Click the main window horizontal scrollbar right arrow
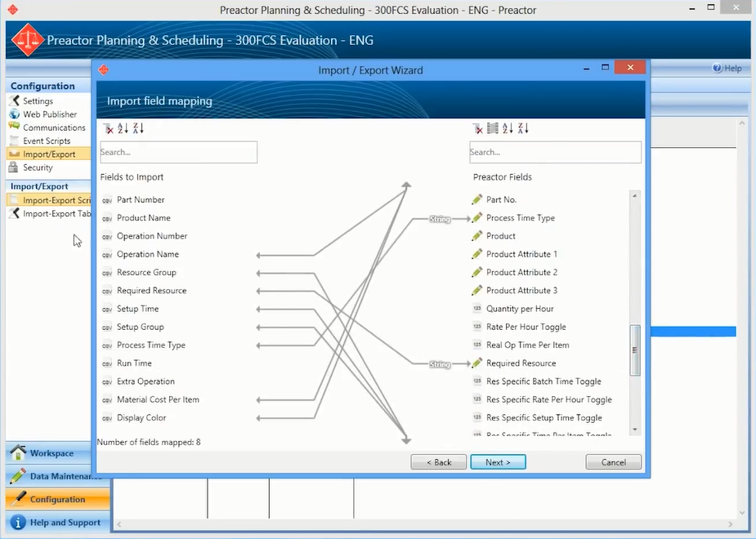The width and height of the screenshot is (756, 539). tap(731, 524)
